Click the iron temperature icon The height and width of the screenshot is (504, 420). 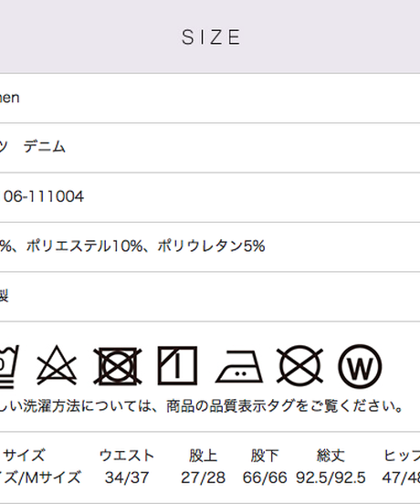(239, 366)
